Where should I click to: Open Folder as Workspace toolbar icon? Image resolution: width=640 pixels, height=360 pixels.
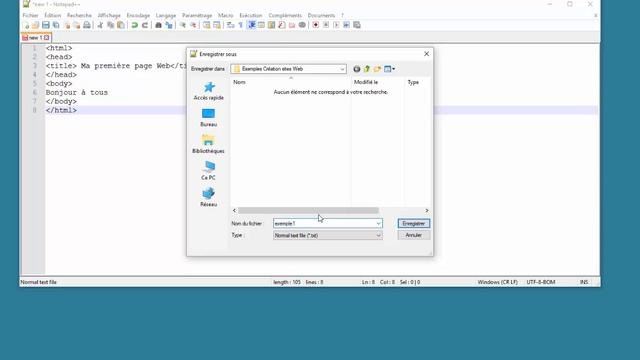292,25
